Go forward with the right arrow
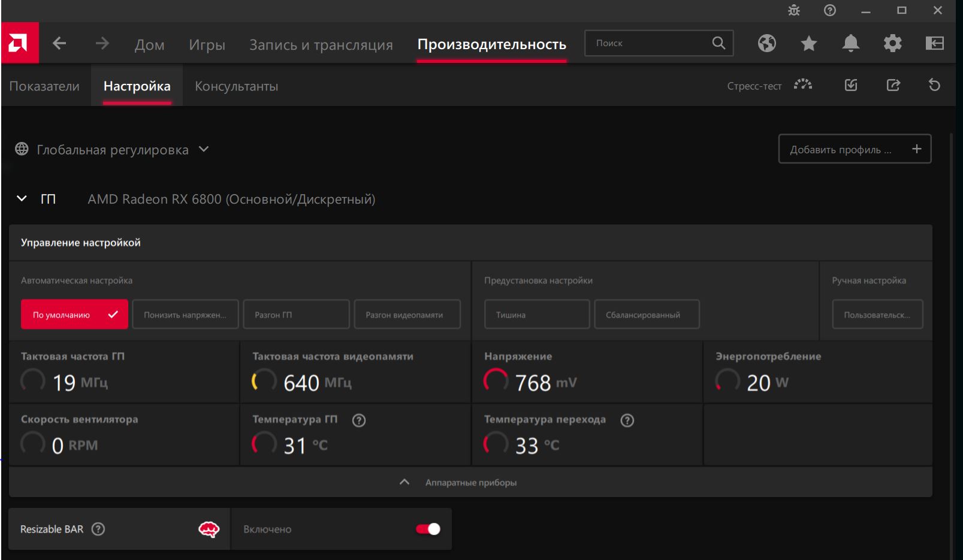Screen dimensions: 963x560 [x=102, y=43]
